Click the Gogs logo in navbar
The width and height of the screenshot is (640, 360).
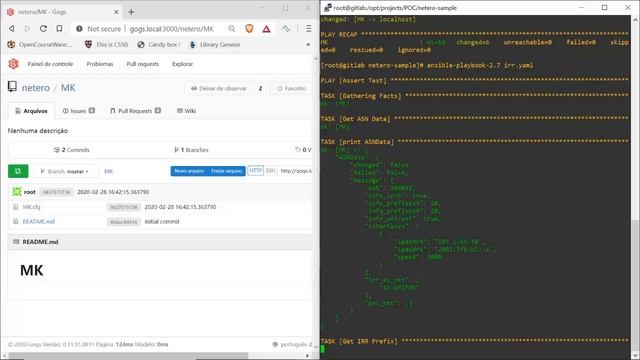13,64
